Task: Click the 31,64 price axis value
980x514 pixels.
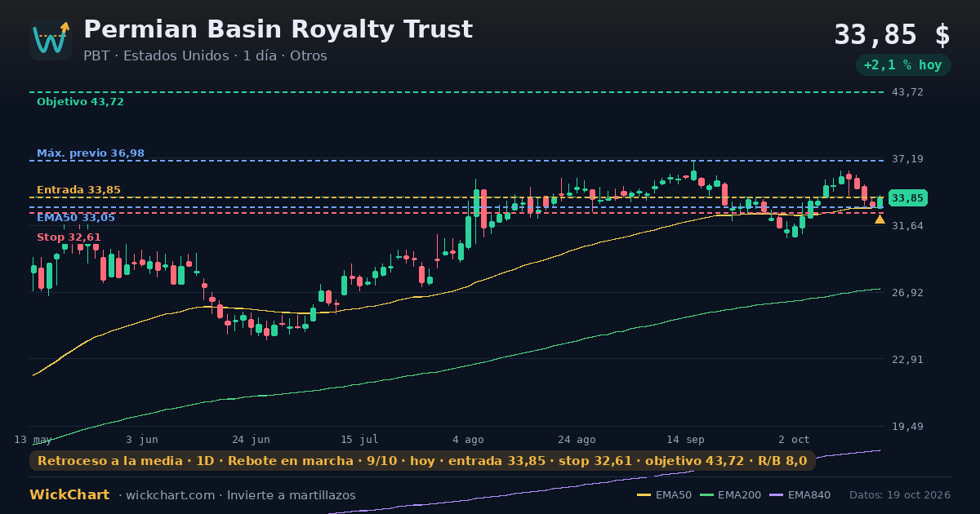Action: (x=907, y=226)
